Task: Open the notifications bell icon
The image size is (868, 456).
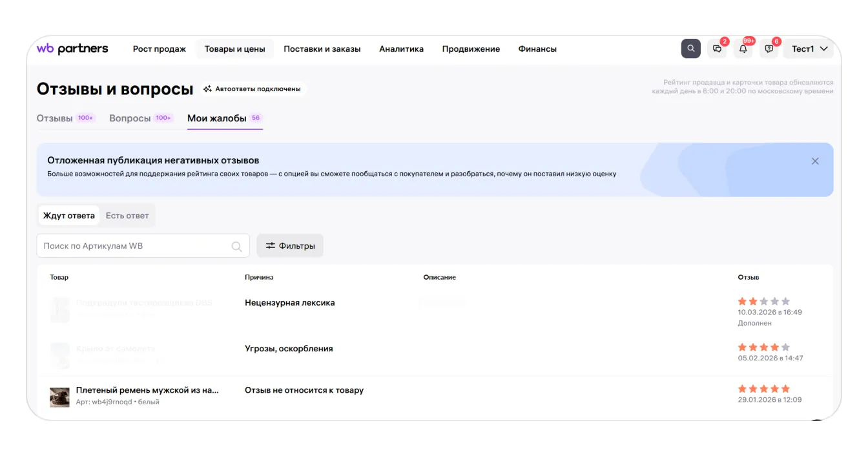Action: 743,49
